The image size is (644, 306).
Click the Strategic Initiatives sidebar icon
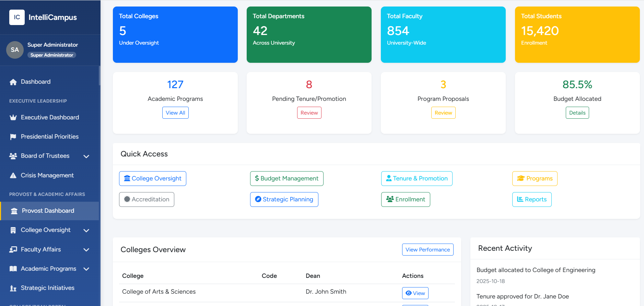pyautogui.click(x=13, y=288)
